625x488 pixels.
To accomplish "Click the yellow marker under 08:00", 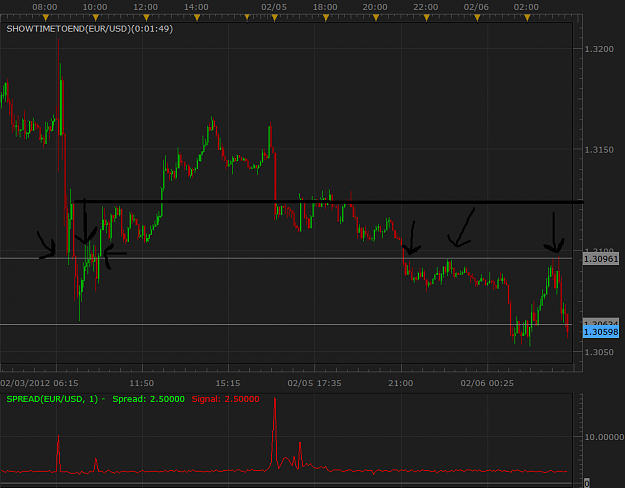I will click(x=45, y=18).
